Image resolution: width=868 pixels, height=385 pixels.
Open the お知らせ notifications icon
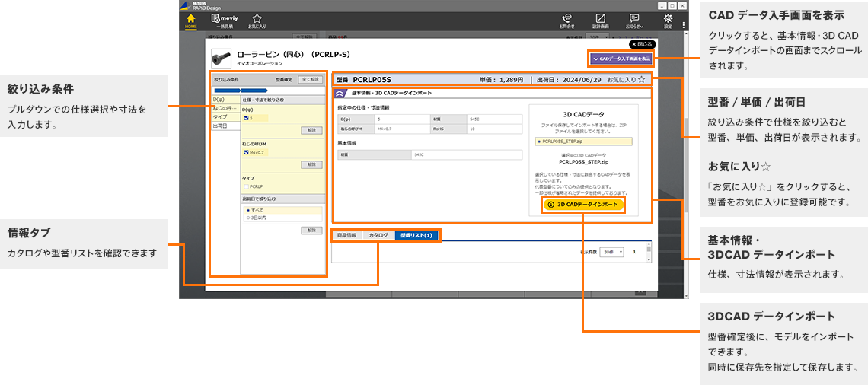[x=634, y=21]
